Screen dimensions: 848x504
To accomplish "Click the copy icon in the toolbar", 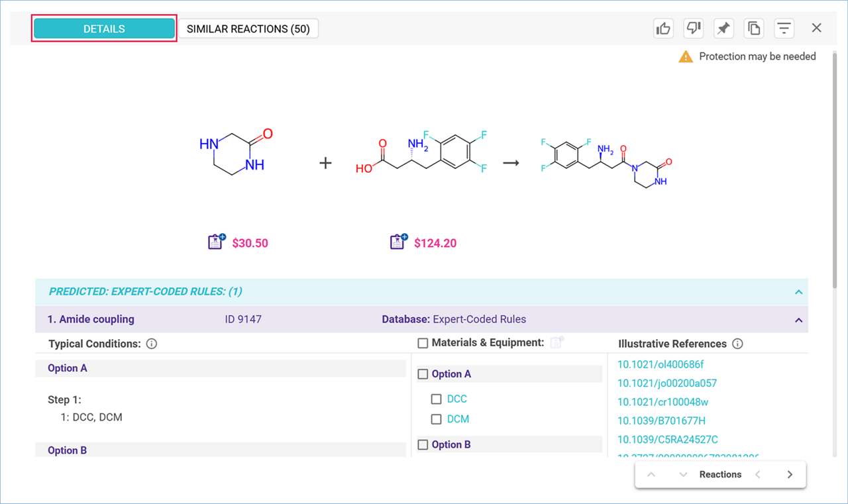I will pyautogui.click(x=754, y=28).
